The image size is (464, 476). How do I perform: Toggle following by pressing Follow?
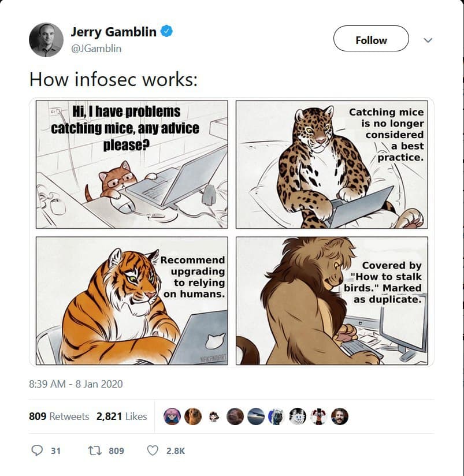click(x=371, y=40)
